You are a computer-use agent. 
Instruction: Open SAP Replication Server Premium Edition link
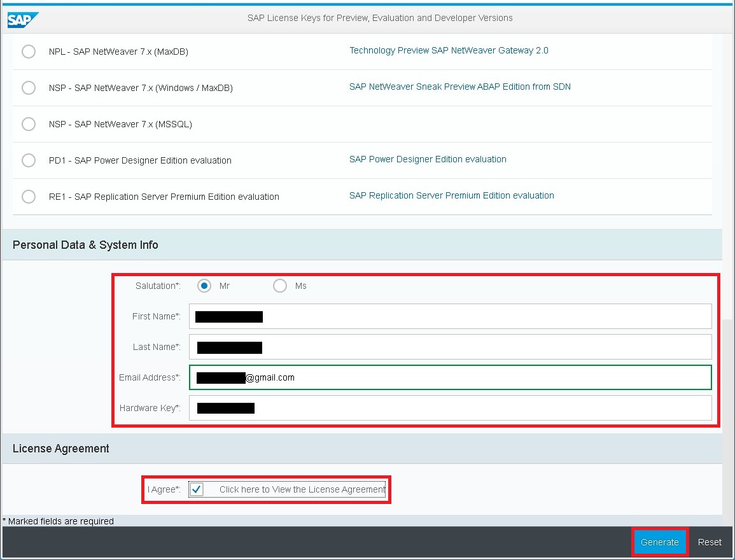click(452, 195)
